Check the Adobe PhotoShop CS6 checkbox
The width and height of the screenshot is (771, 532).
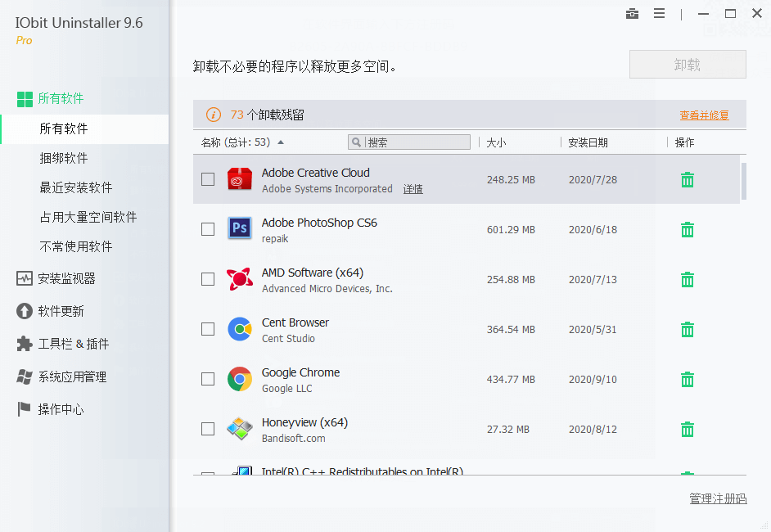tap(208, 229)
